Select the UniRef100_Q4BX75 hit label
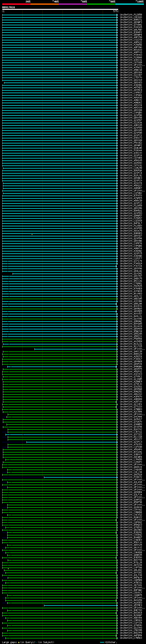This screenshot has width=146, height=644. click(131, 278)
